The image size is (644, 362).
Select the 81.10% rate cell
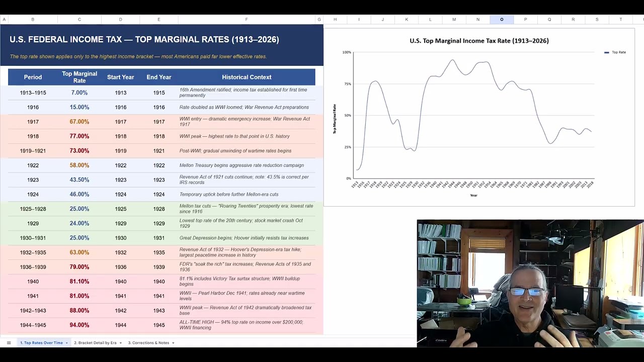[79, 282]
